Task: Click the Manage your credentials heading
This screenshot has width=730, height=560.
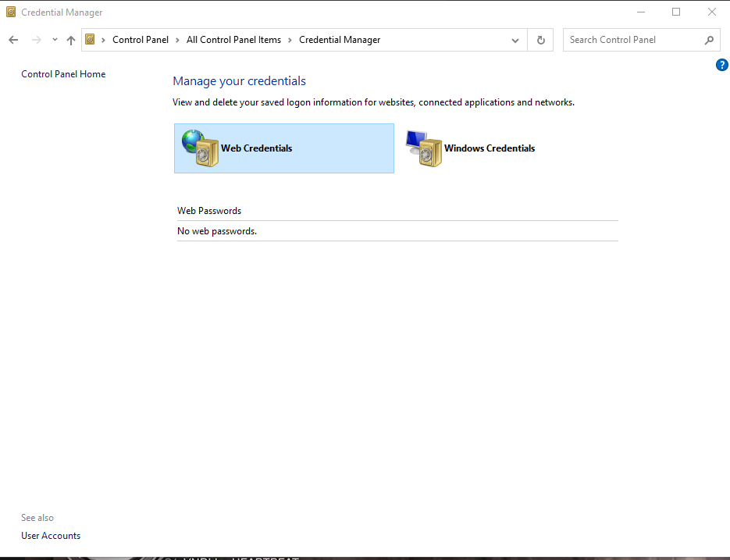Action: point(239,81)
